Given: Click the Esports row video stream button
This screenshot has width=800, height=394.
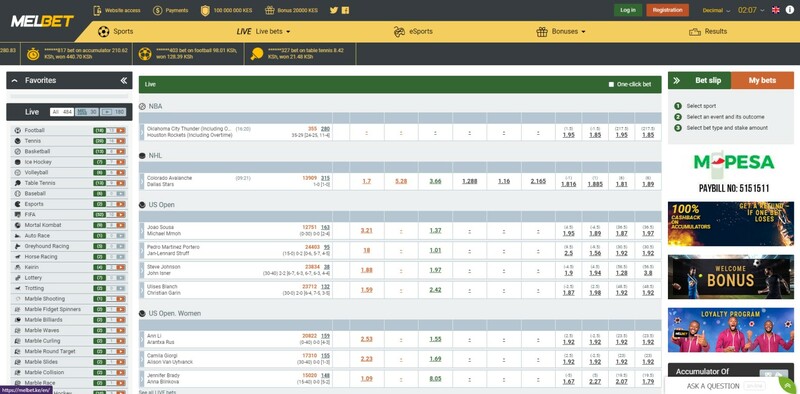Looking at the screenshot, I should (x=121, y=204).
